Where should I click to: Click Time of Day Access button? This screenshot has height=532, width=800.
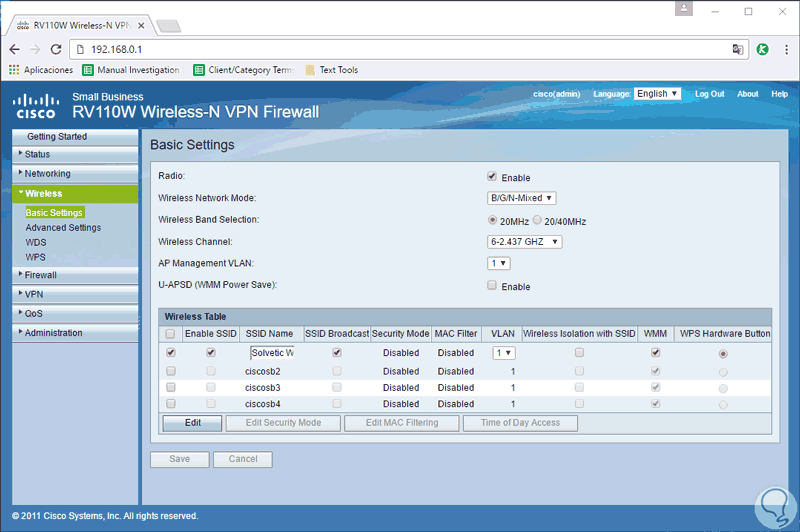click(x=520, y=423)
